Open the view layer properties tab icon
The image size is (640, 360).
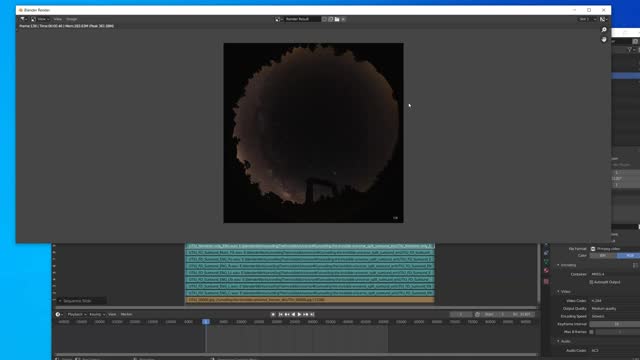click(546, 262)
